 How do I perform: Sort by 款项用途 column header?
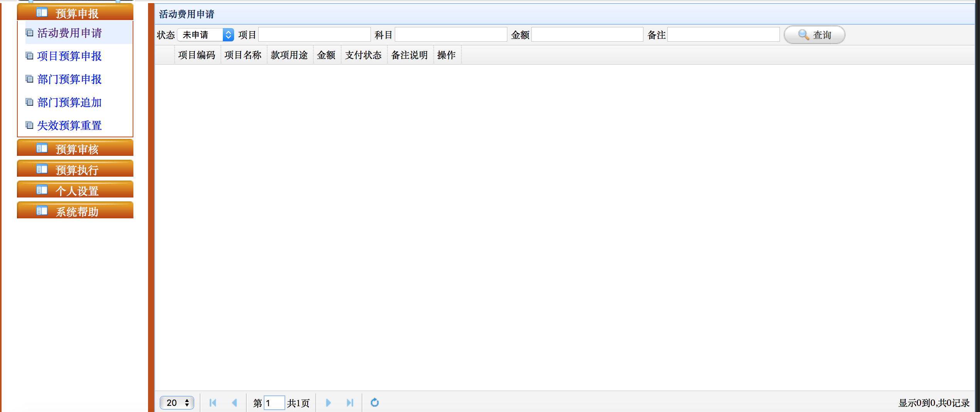290,55
